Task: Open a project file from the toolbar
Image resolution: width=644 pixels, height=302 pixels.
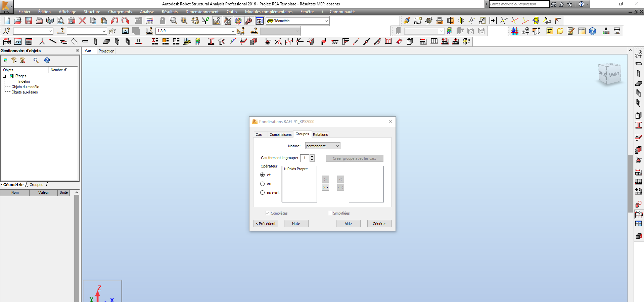Action: coord(18,21)
